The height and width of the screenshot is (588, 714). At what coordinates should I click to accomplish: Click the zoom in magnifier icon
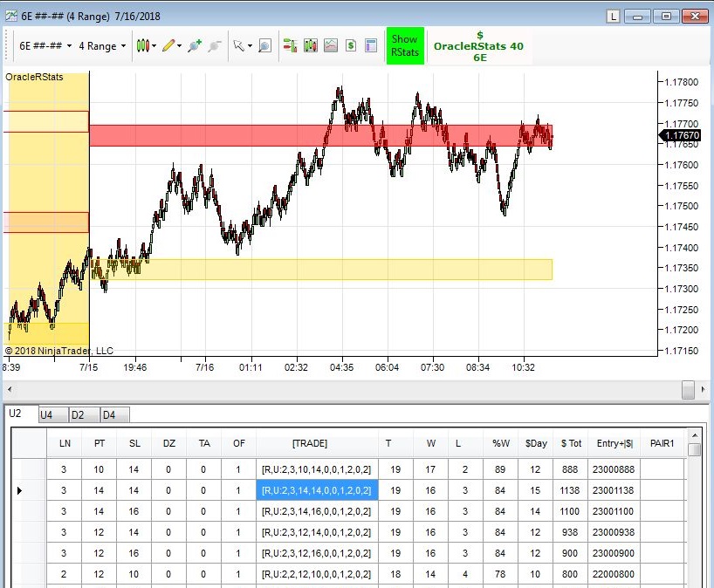[x=195, y=45]
